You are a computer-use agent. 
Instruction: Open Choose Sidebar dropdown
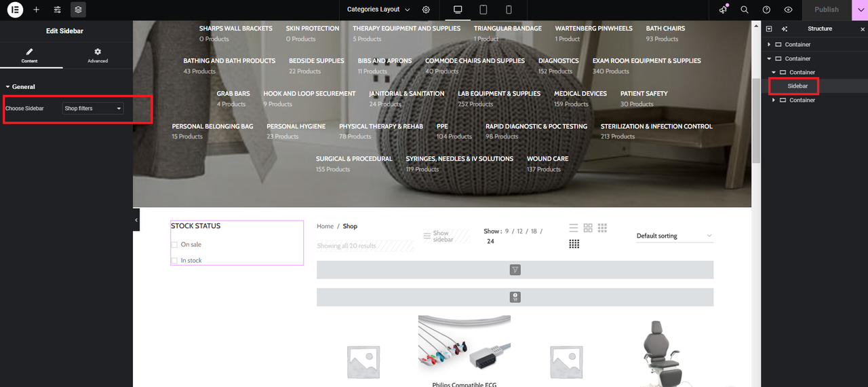pos(93,109)
